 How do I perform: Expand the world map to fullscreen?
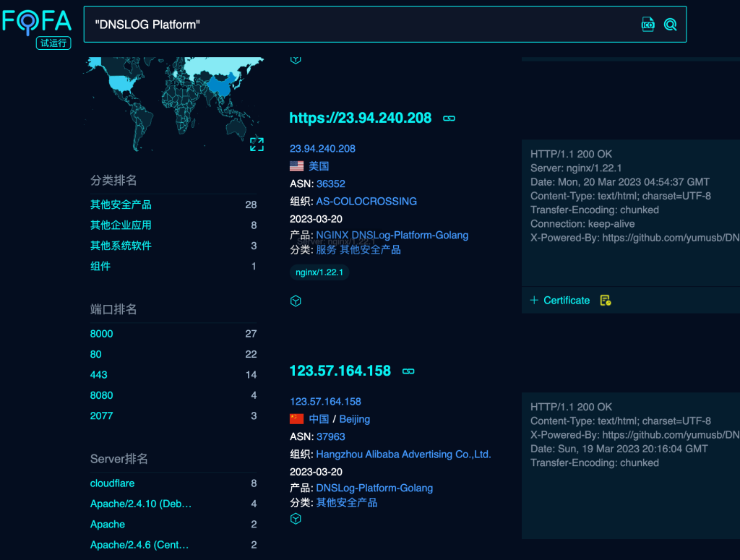pos(257,145)
